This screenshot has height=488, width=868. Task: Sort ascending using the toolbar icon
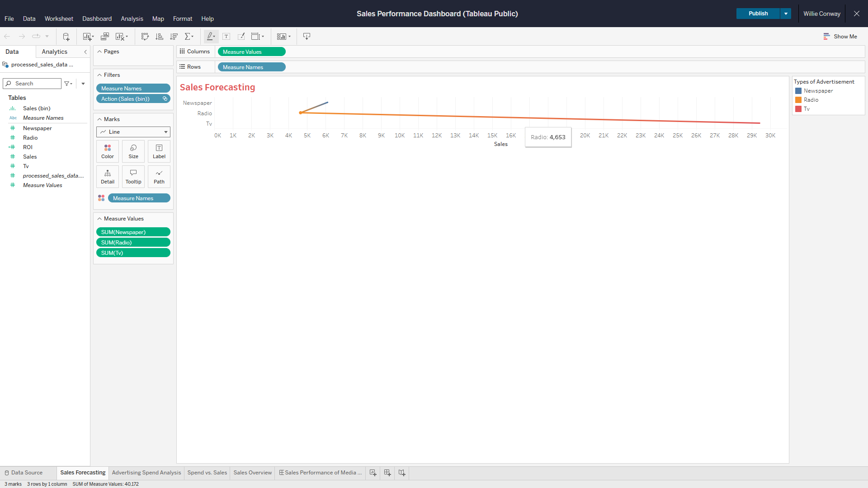(159, 37)
